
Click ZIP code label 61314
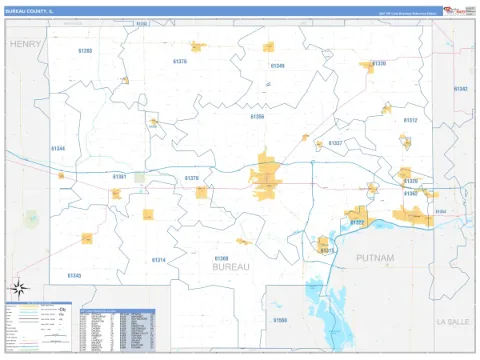point(159,260)
